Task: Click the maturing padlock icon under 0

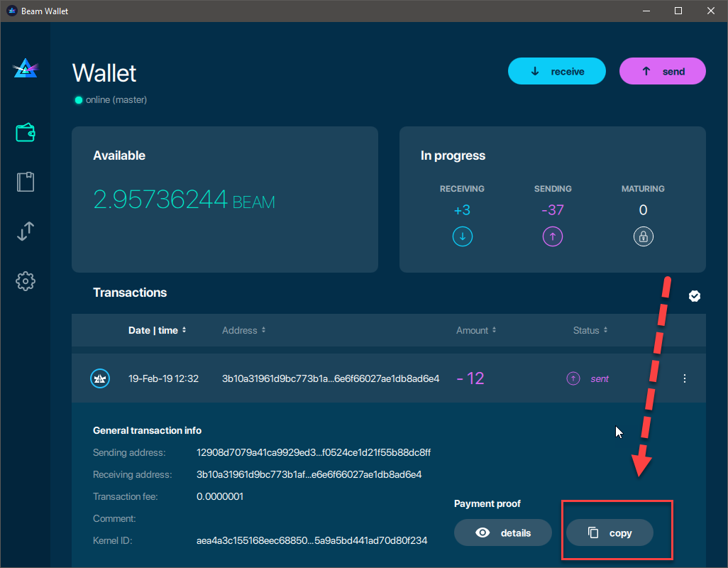Action: click(x=643, y=236)
